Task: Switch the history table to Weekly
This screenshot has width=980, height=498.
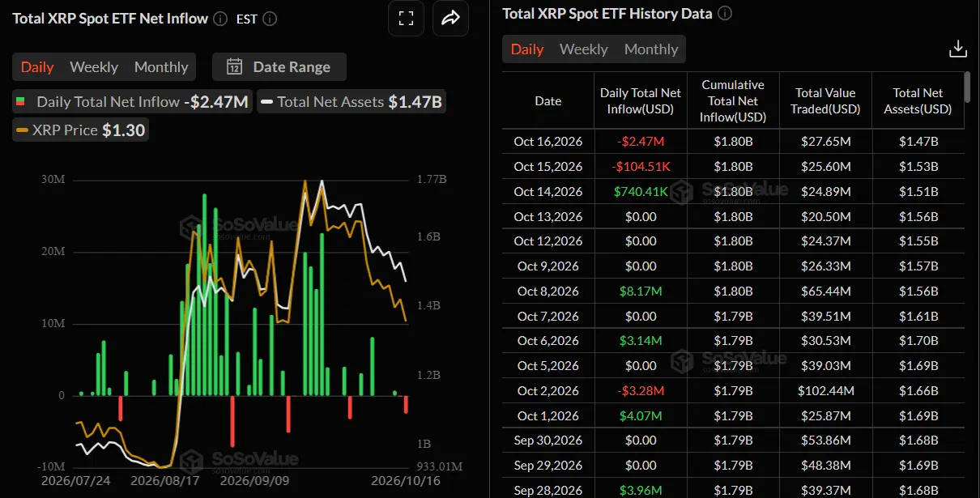Action: coord(583,49)
